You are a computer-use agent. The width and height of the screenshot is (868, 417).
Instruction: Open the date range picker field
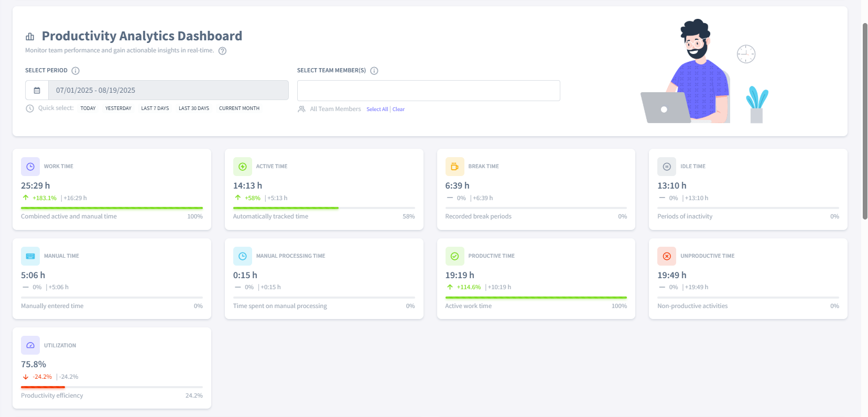pyautogui.click(x=168, y=91)
